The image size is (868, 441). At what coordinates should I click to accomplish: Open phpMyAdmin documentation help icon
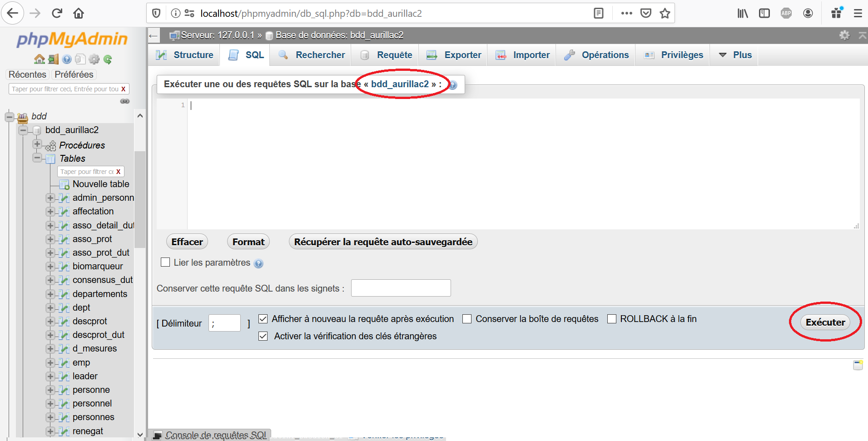[67, 59]
